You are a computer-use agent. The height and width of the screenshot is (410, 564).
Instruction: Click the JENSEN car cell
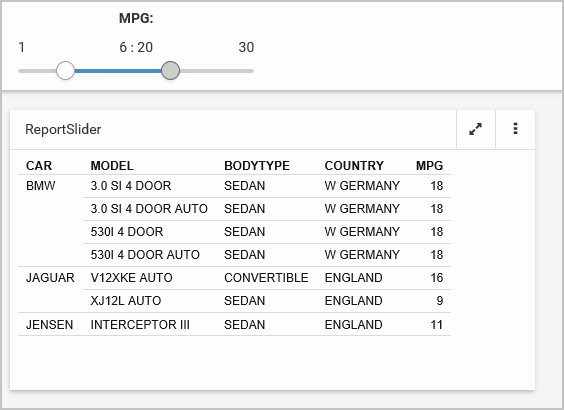[x=50, y=325]
